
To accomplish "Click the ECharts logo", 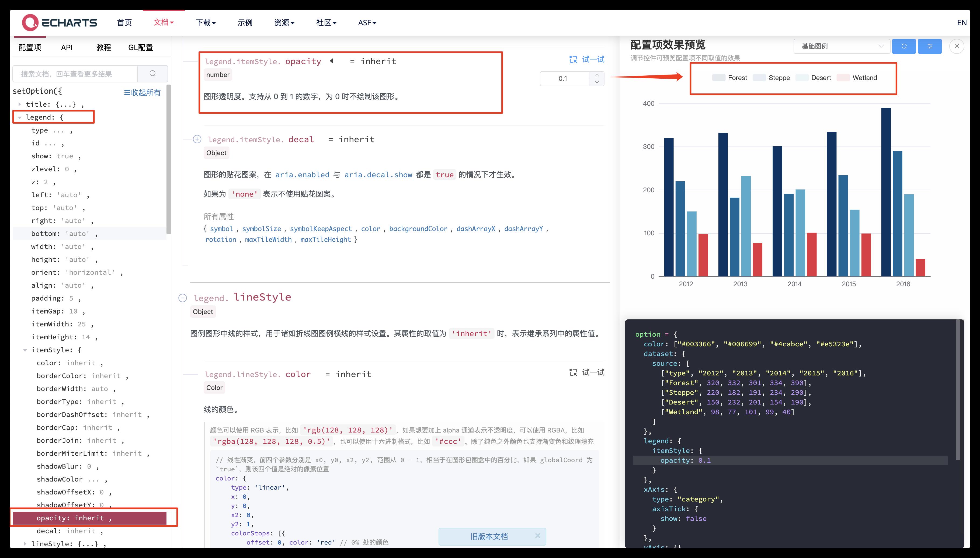I will click(x=60, y=23).
